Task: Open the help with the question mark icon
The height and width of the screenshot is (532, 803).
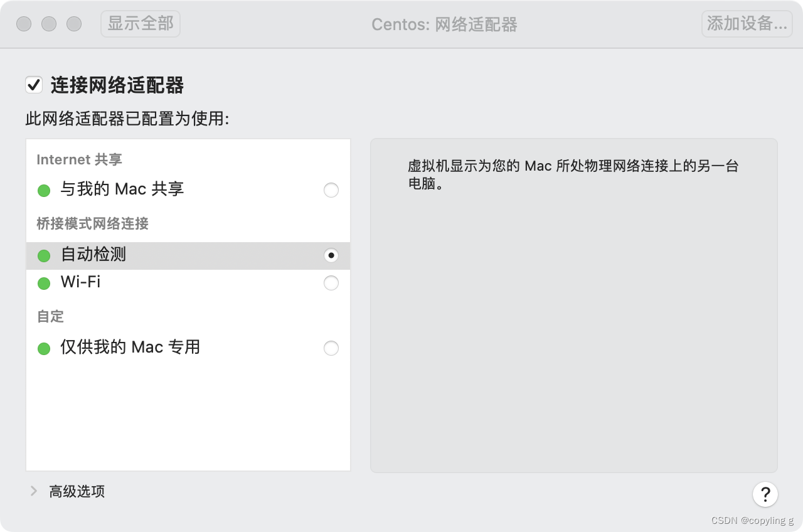Action: coord(765,494)
